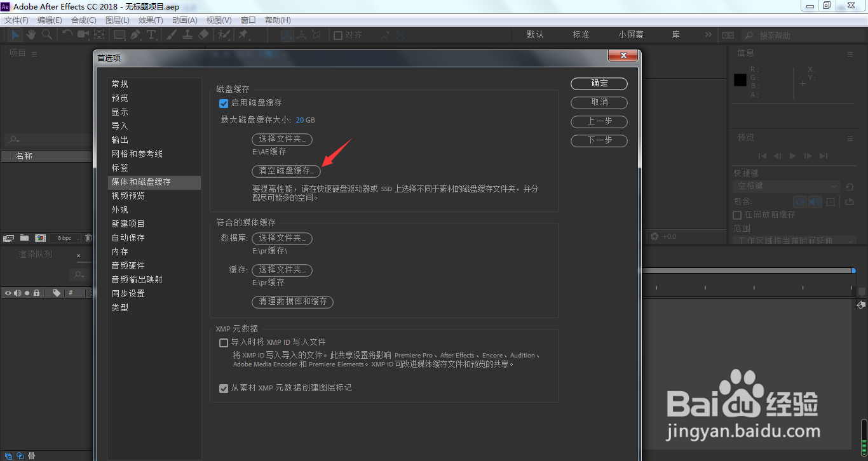Click the 8 bpc color depth button
Viewport: 868px width, 461px height.
tap(65, 238)
